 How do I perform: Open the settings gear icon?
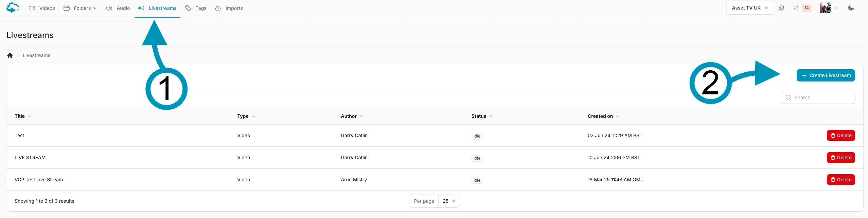(781, 8)
